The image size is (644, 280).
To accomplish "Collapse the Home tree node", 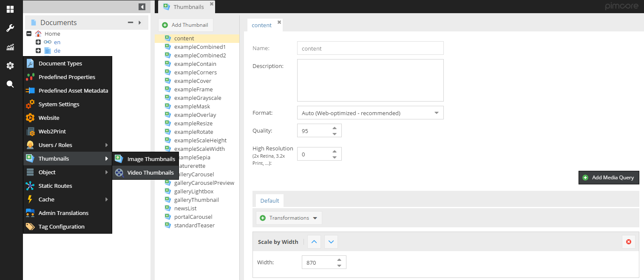I will tap(29, 34).
